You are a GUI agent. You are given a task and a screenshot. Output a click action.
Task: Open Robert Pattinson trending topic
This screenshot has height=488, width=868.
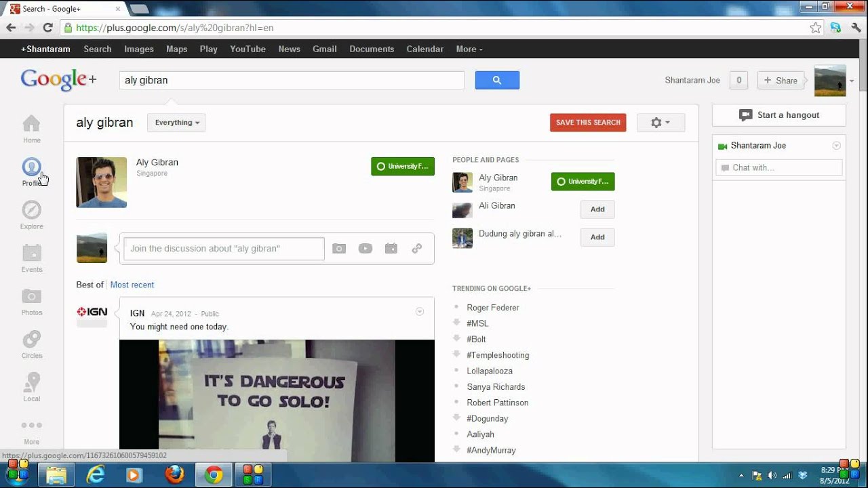coord(498,403)
